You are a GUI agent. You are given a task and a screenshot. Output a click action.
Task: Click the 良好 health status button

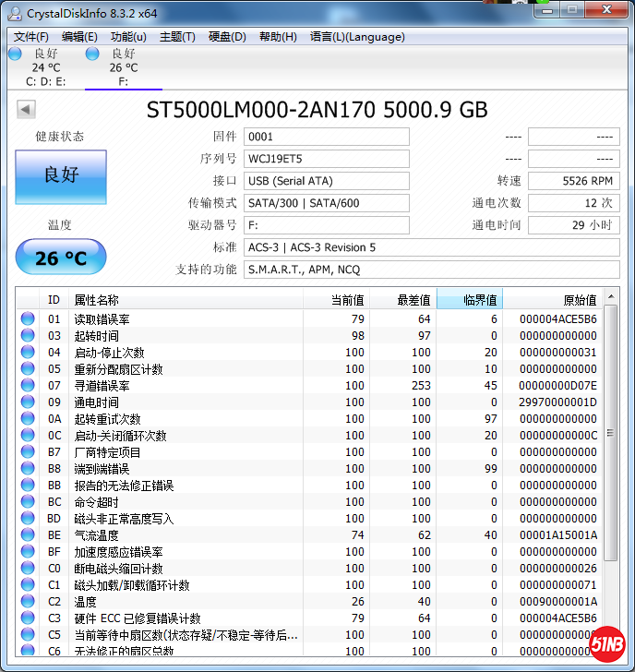click(x=61, y=175)
